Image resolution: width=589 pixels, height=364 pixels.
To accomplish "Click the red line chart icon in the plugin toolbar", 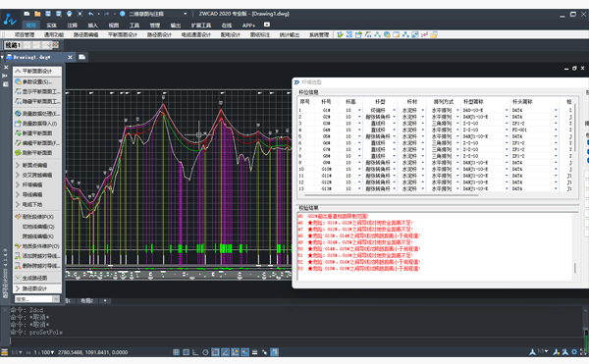I will [x=424, y=34].
